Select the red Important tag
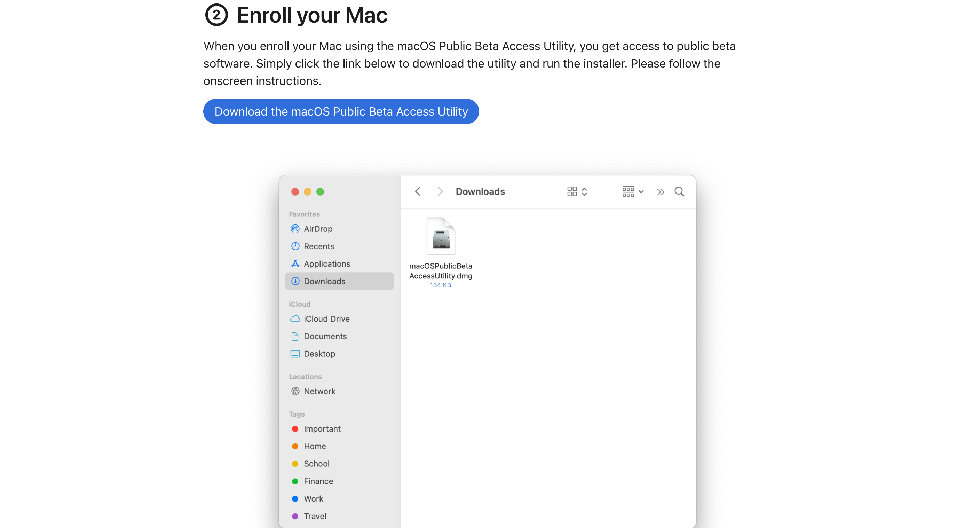This screenshot has width=980, height=528. pos(339,429)
